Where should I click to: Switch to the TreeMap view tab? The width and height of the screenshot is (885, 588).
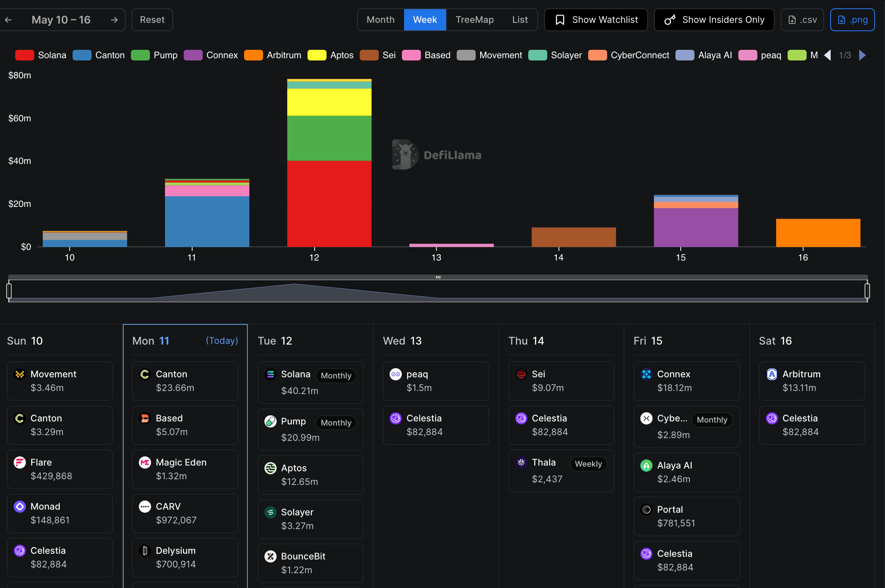tap(475, 20)
